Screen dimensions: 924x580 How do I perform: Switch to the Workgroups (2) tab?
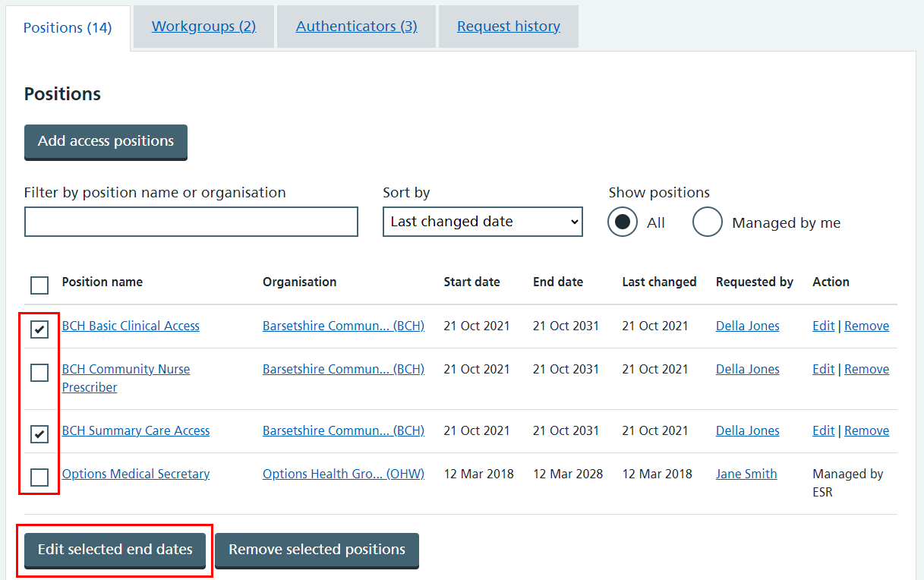(x=203, y=27)
